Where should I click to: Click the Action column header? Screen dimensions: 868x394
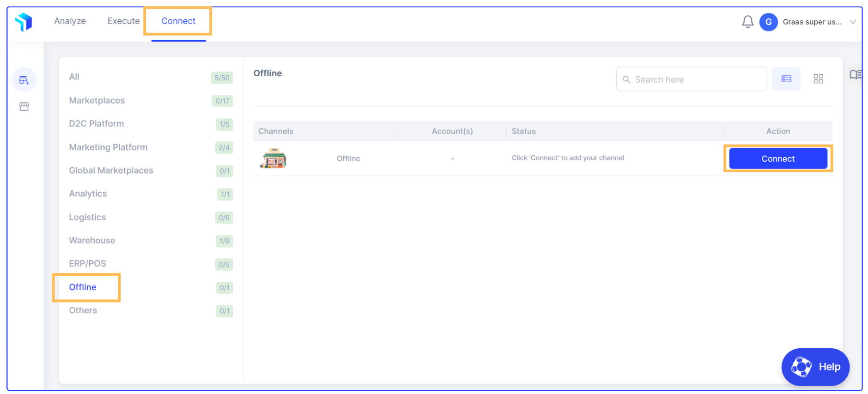click(x=778, y=131)
